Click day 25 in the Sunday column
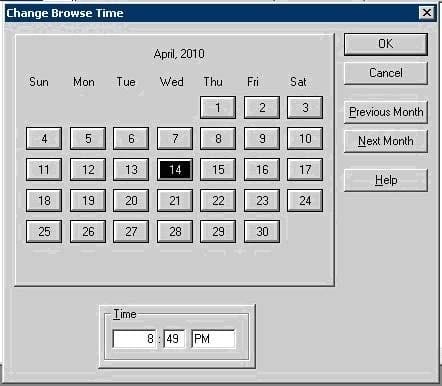 [x=44, y=231]
